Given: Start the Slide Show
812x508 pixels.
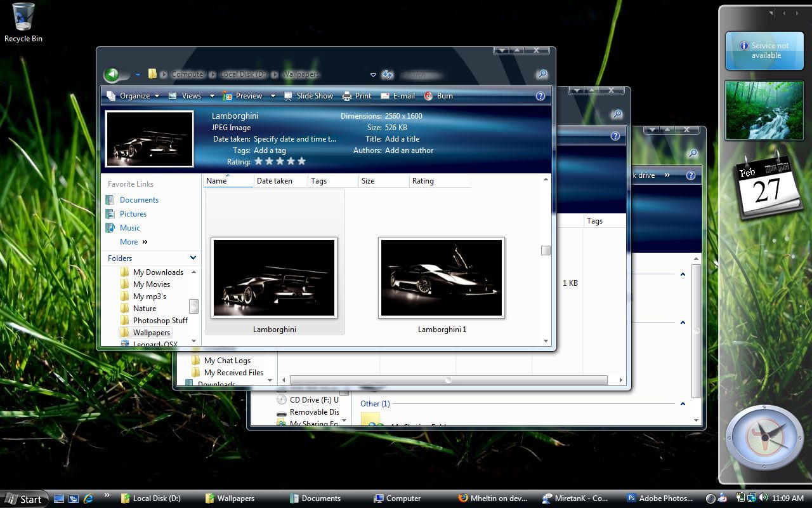Looking at the screenshot, I should [x=308, y=96].
